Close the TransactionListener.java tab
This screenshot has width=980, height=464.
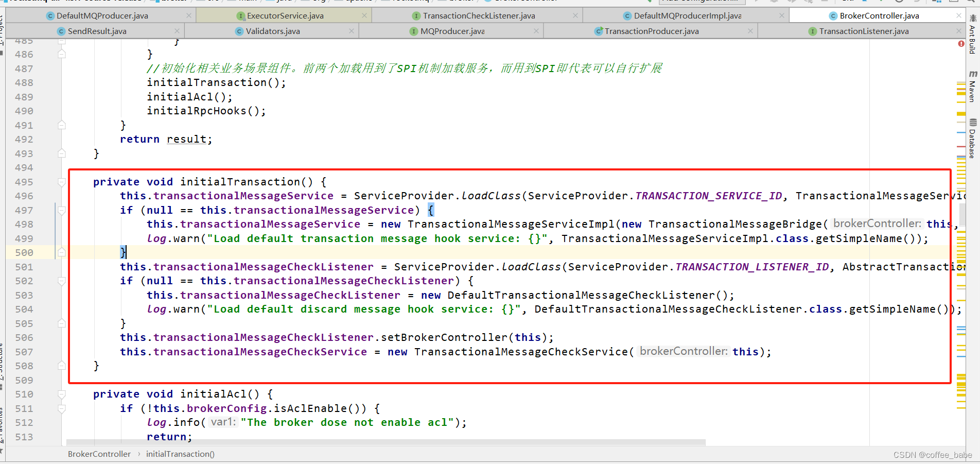pos(959,31)
